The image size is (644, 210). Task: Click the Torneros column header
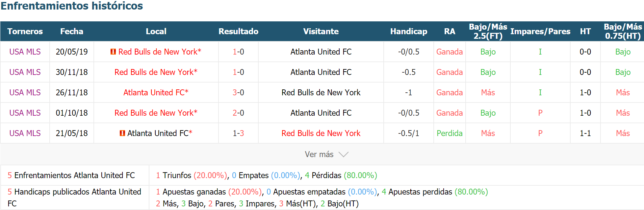(x=25, y=31)
